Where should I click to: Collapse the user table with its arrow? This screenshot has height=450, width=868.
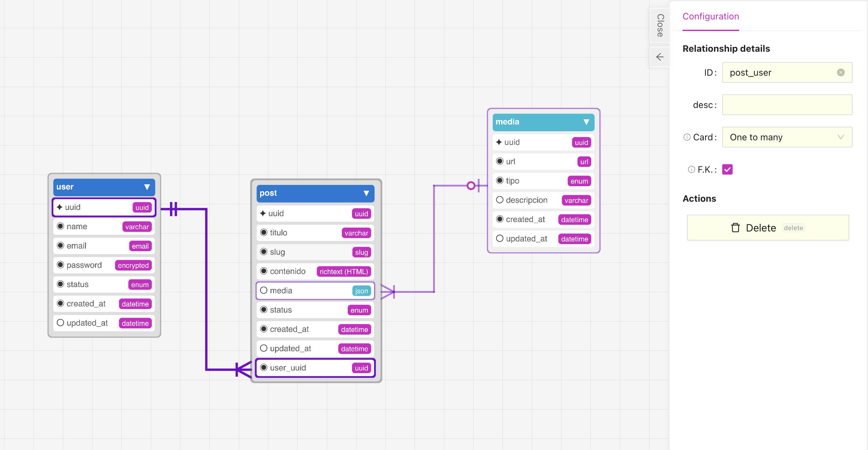coord(147,187)
